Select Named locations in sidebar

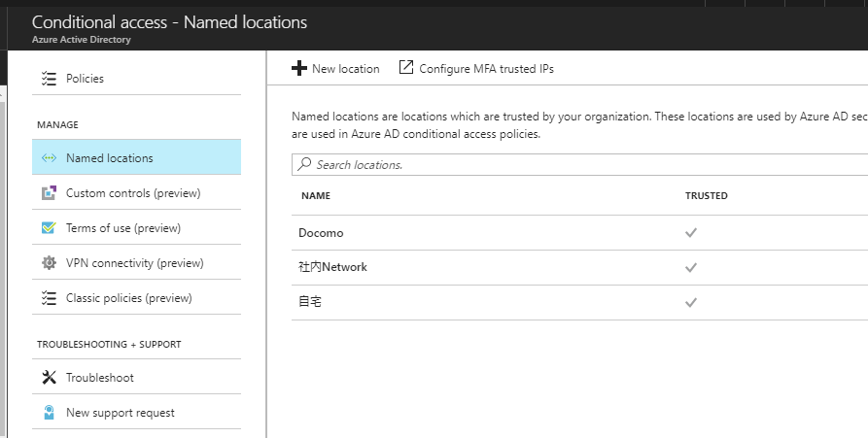(x=137, y=157)
